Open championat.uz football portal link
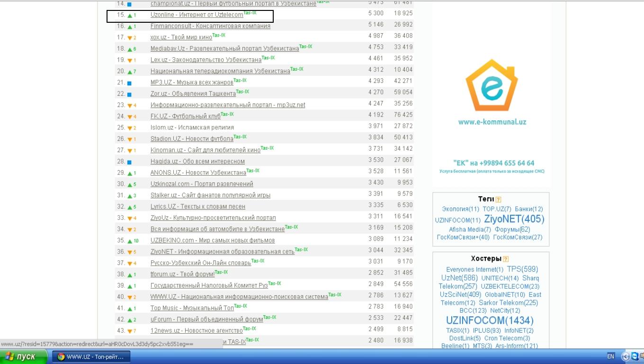 [x=233, y=4]
